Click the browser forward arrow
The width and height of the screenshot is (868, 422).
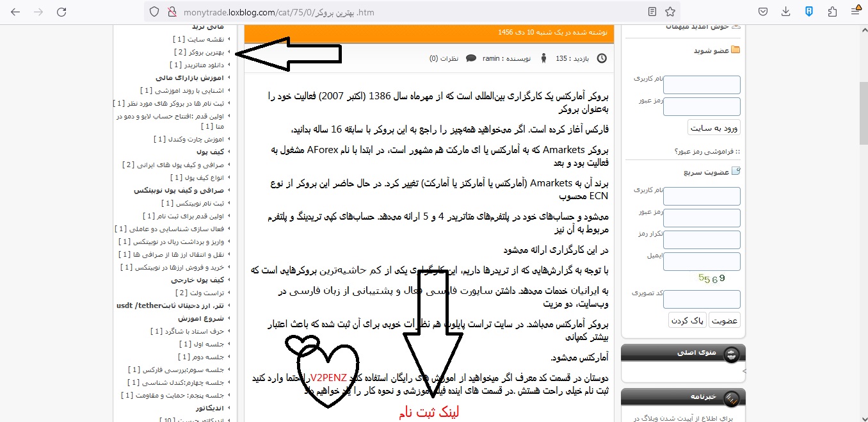pos(38,12)
